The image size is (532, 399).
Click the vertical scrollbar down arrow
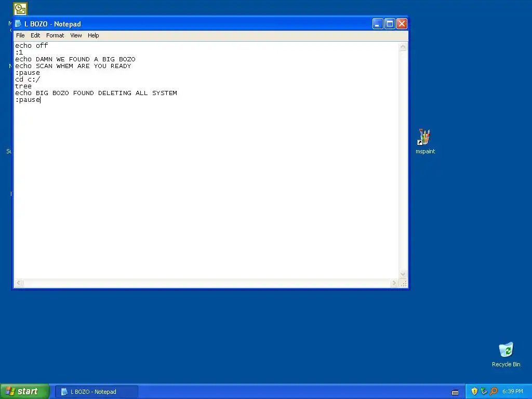(x=403, y=274)
